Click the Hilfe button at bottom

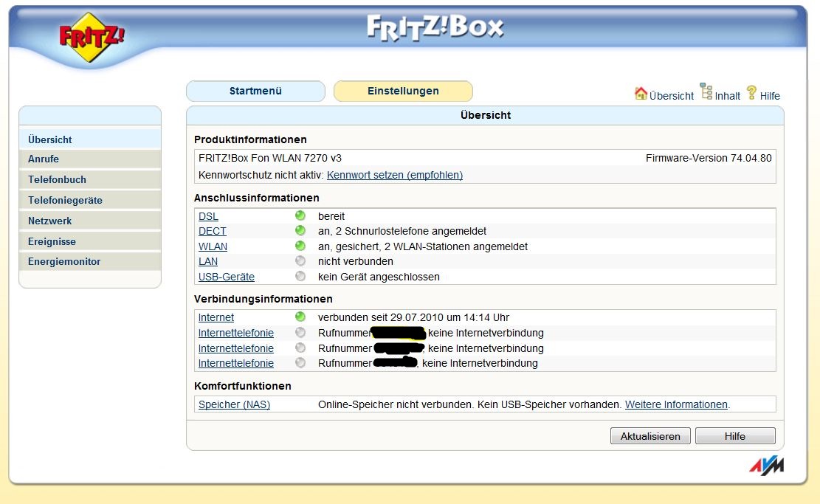735,436
